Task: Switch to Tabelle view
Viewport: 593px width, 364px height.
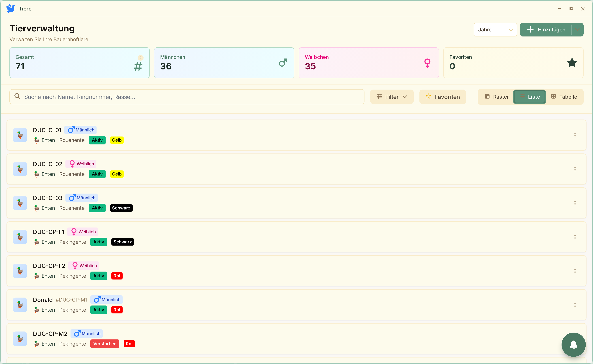Action: (564, 97)
